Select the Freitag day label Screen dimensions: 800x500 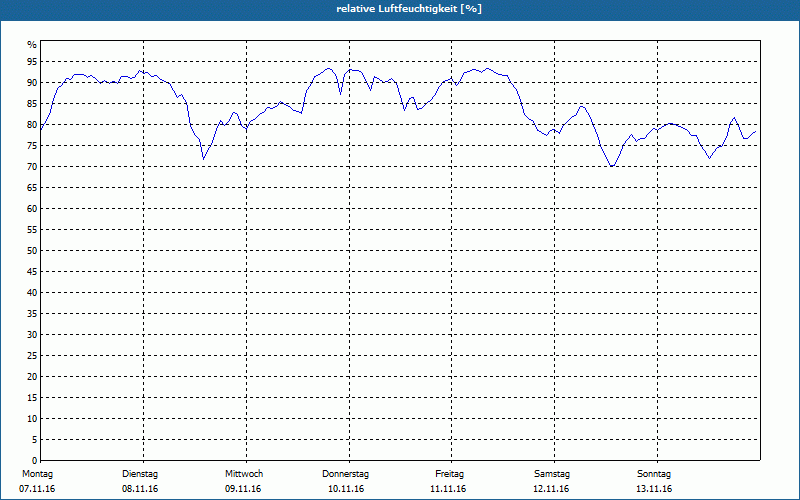point(449,474)
